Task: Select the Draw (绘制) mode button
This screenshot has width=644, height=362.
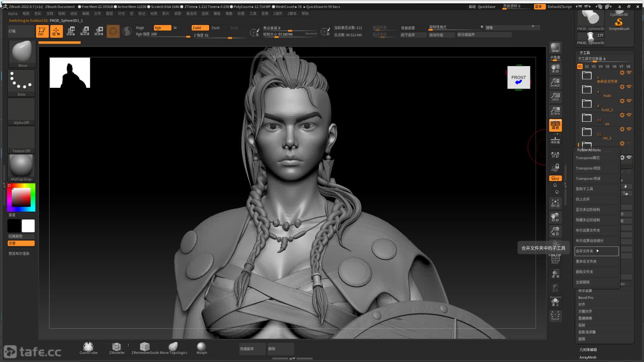Action: 56,31
